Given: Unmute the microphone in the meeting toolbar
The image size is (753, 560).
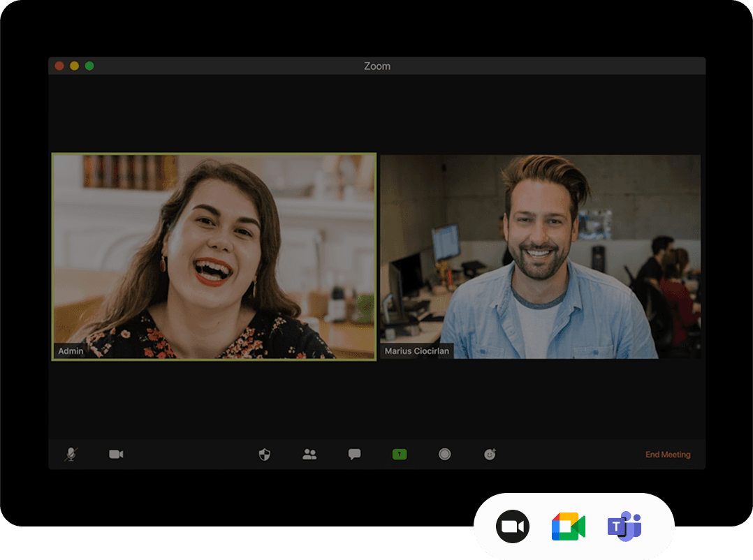Looking at the screenshot, I should click(71, 455).
